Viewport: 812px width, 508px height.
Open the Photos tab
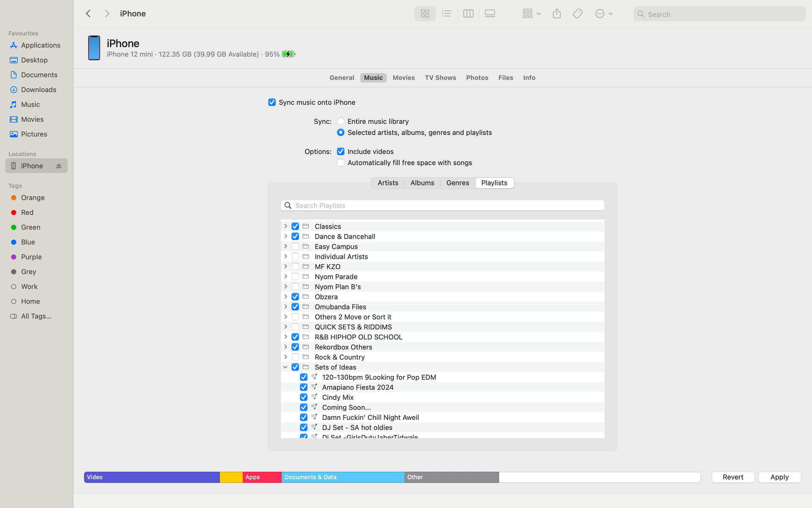click(477, 77)
